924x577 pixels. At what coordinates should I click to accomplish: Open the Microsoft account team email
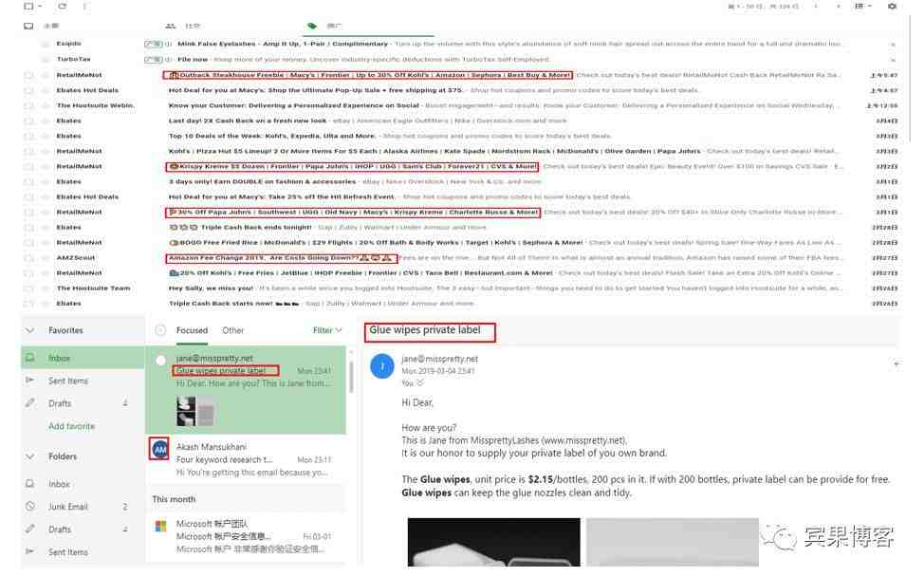tap(246, 536)
